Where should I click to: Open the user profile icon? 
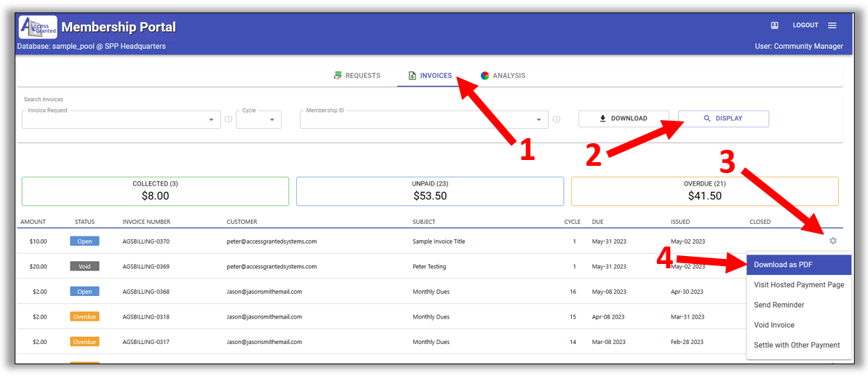coord(775,25)
